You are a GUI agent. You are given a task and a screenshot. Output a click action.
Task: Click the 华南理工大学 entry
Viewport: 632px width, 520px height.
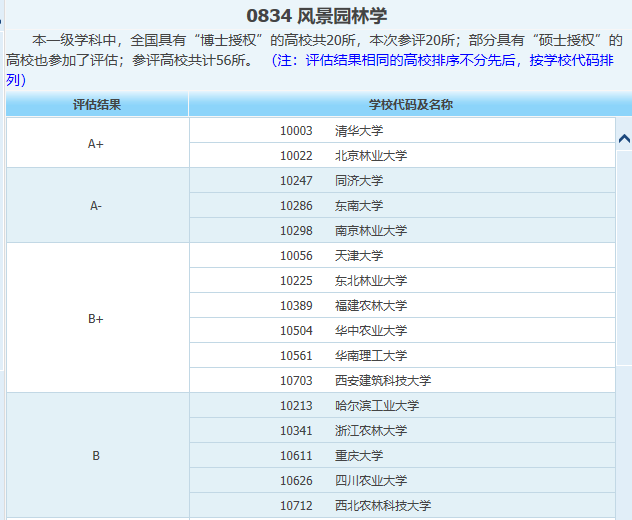click(371, 356)
